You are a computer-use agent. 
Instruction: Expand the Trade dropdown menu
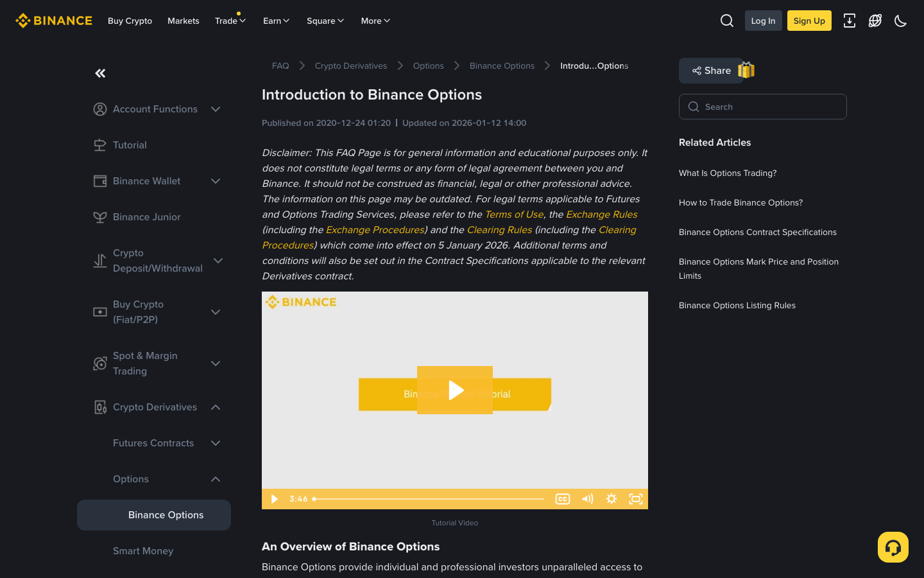(x=230, y=21)
